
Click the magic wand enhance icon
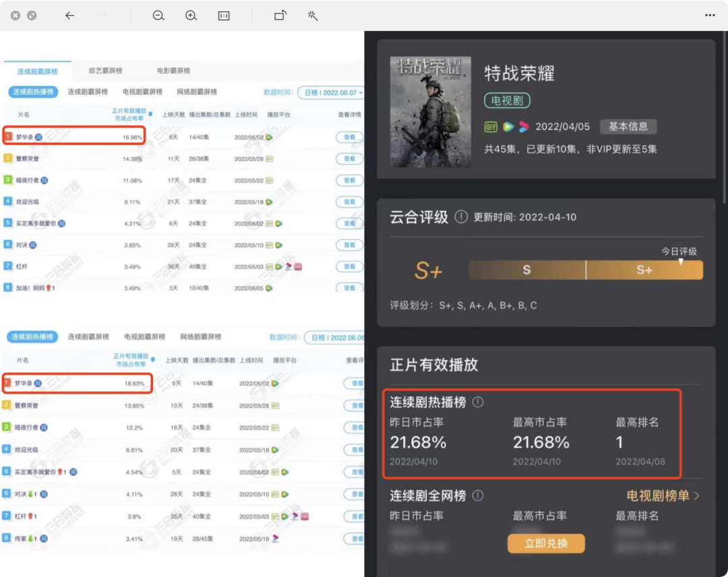click(x=313, y=16)
